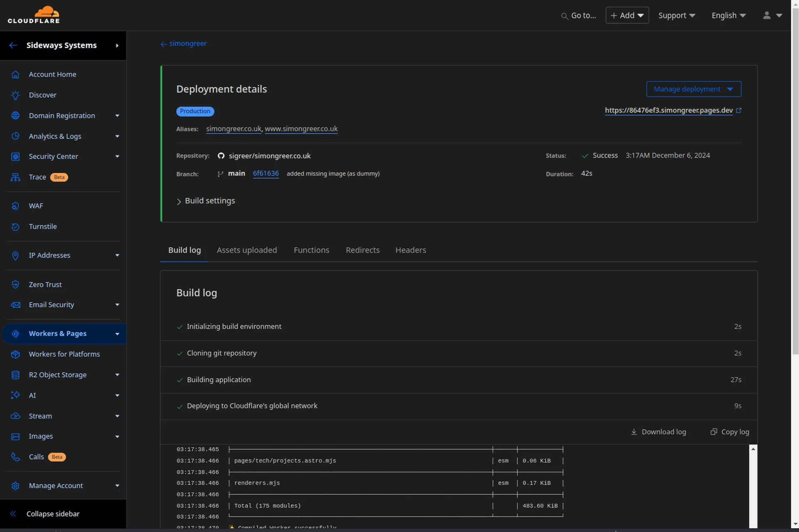Open the Stream section

point(40,416)
